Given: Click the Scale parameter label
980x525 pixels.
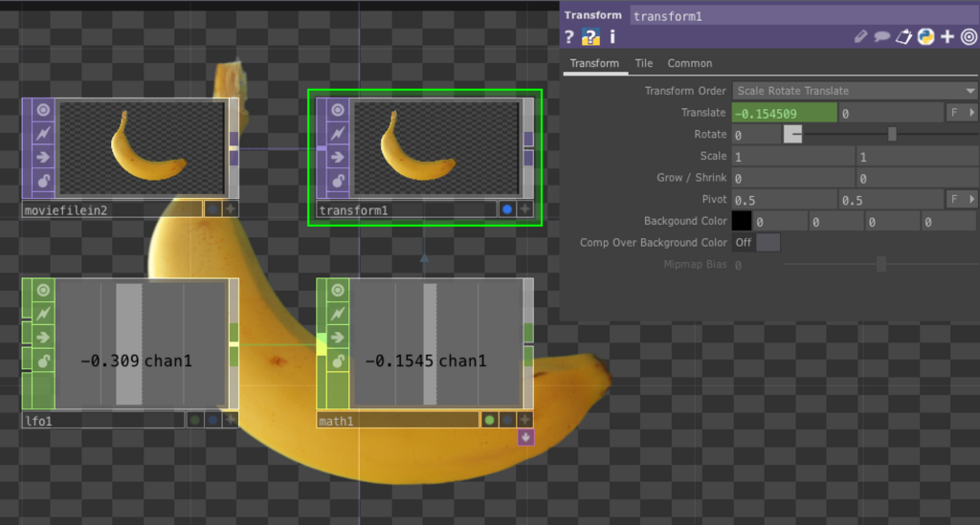Looking at the screenshot, I should click(x=713, y=156).
